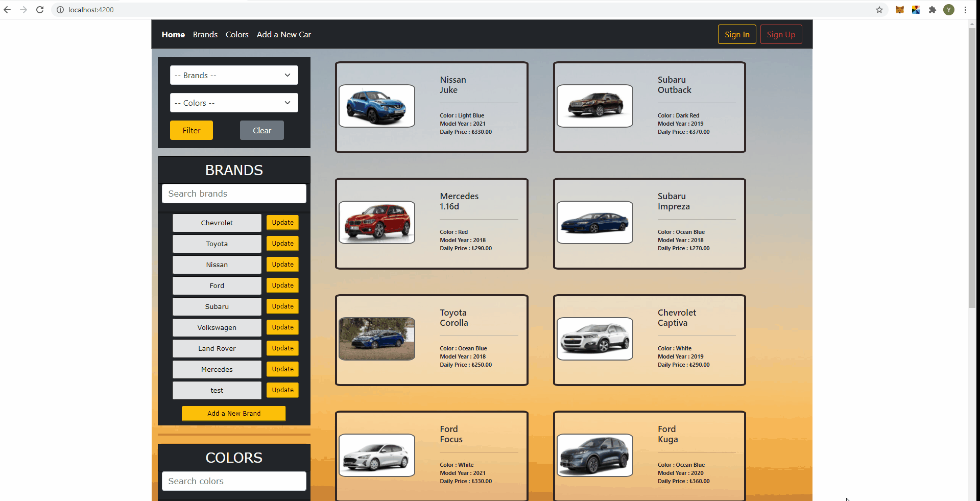Open the MetaMask fox extension icon
980x501 pixels.
click(900, 10)
